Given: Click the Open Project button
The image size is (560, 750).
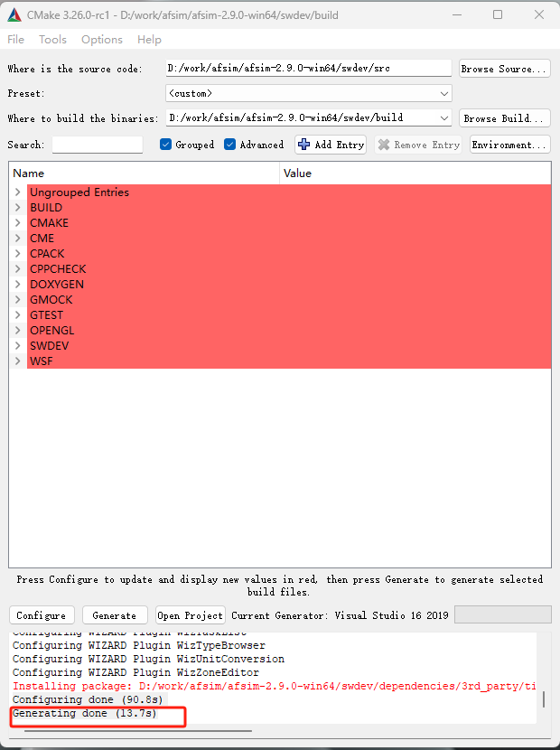Looking at the screenshot, I should tap(191, 615).
